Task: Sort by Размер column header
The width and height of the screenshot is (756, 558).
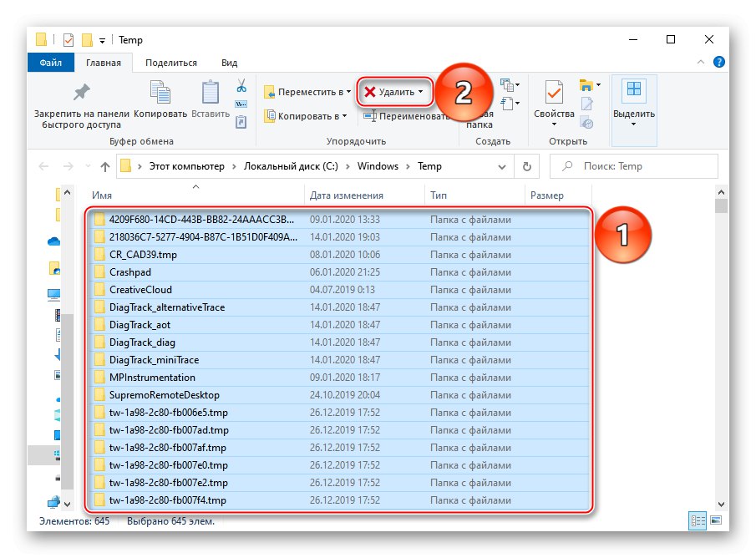Action: [558, 195]
